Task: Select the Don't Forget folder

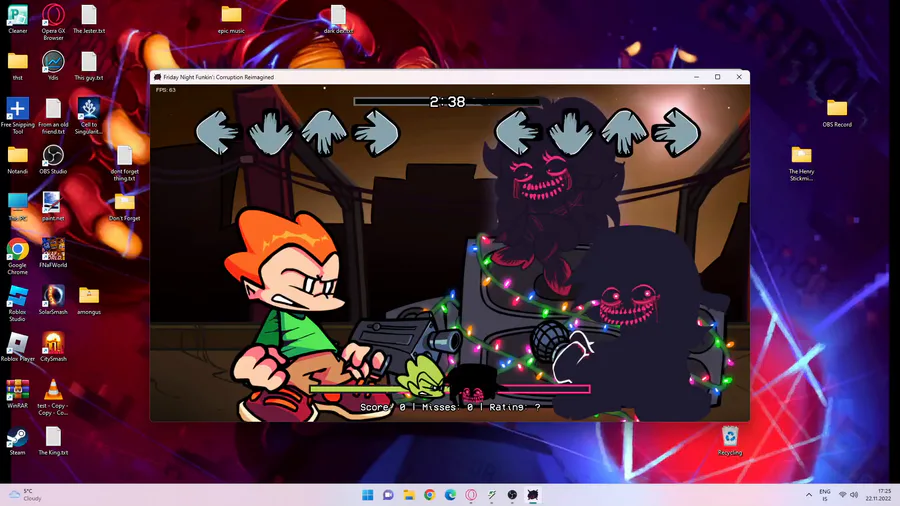Action: click(x=125, y=207)
